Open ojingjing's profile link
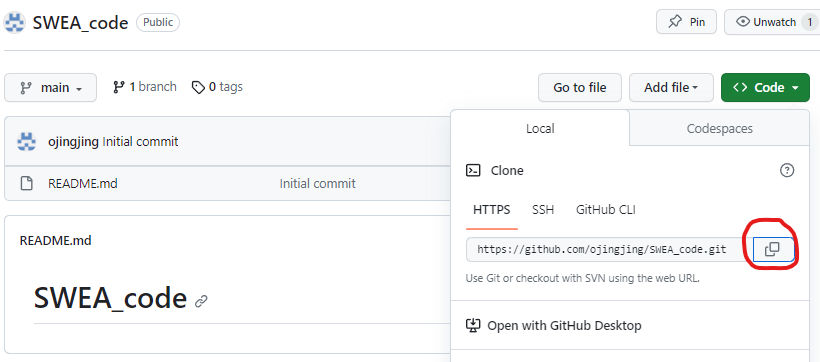 click(x=73, y=142)
